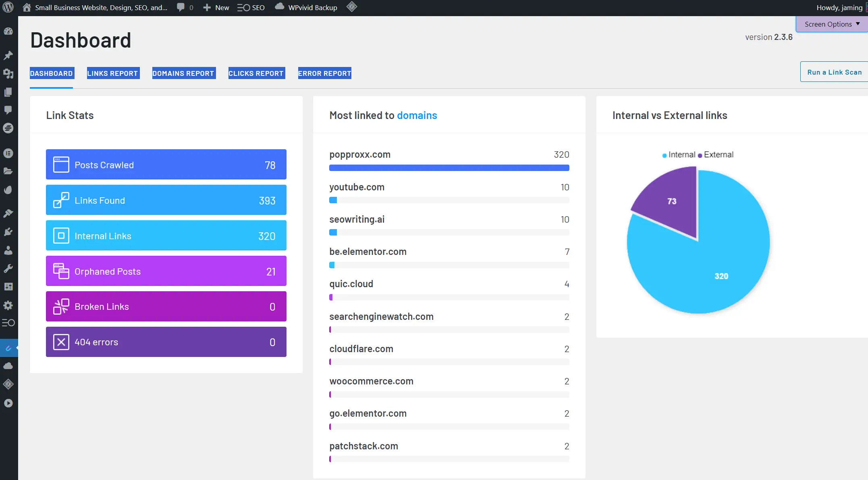
Task: Click the popproxx.com progress bar
Action: coord(449,168)
